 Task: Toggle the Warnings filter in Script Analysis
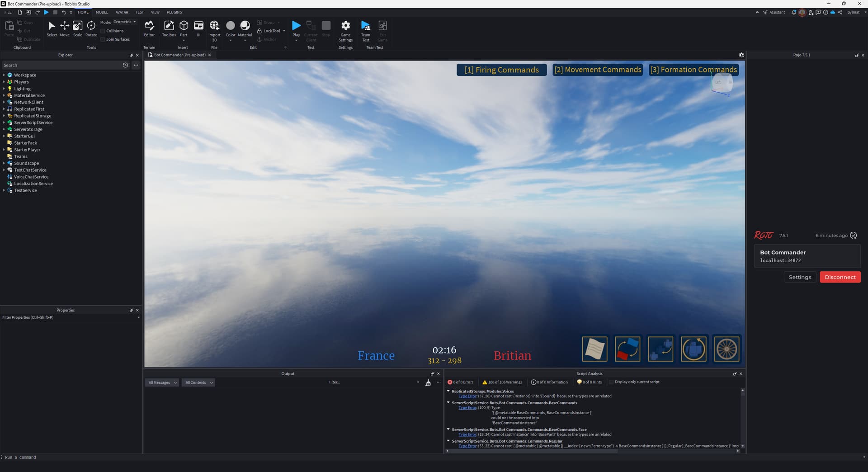click(x=502, y=382)
